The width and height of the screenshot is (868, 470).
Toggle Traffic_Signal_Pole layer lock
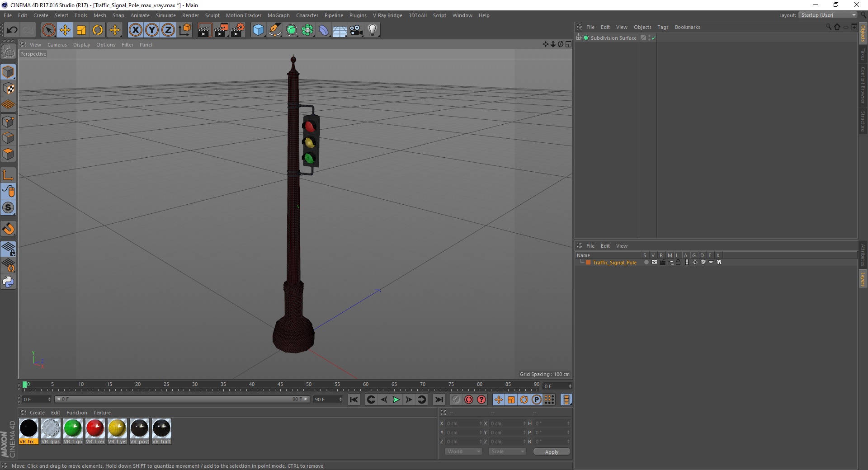(x=678, y=262)
